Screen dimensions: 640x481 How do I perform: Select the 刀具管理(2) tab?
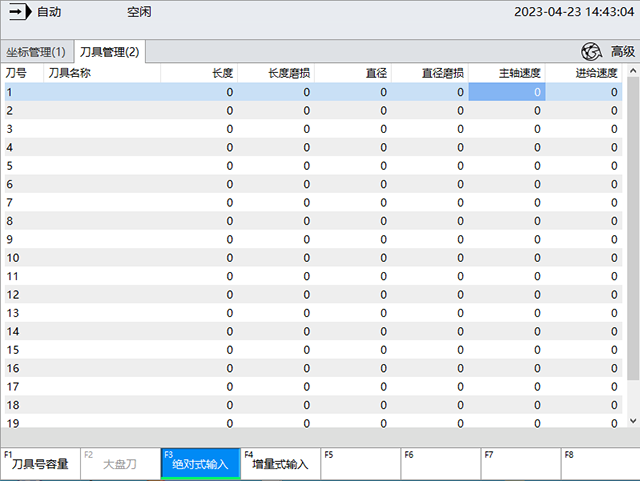[x=110, y=52]
